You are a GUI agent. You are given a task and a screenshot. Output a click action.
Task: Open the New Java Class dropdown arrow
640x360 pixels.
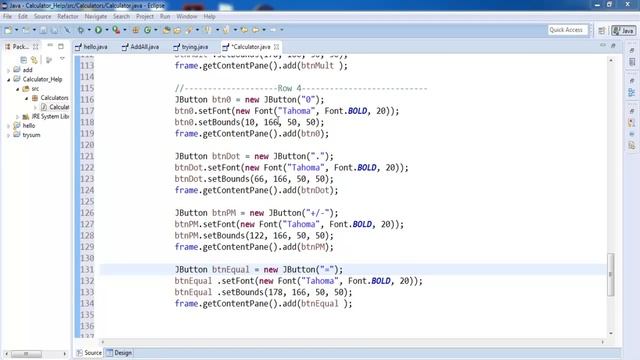[x=156, y=30]
